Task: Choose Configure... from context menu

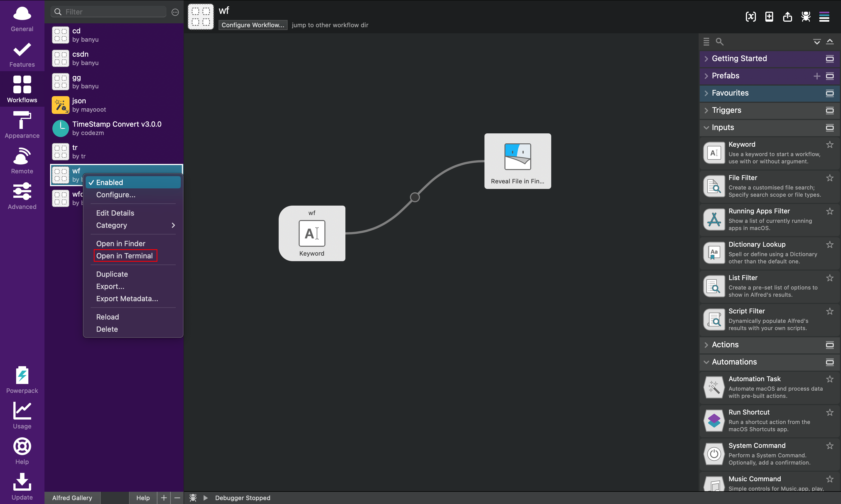Action: click(x=133, y=194)
